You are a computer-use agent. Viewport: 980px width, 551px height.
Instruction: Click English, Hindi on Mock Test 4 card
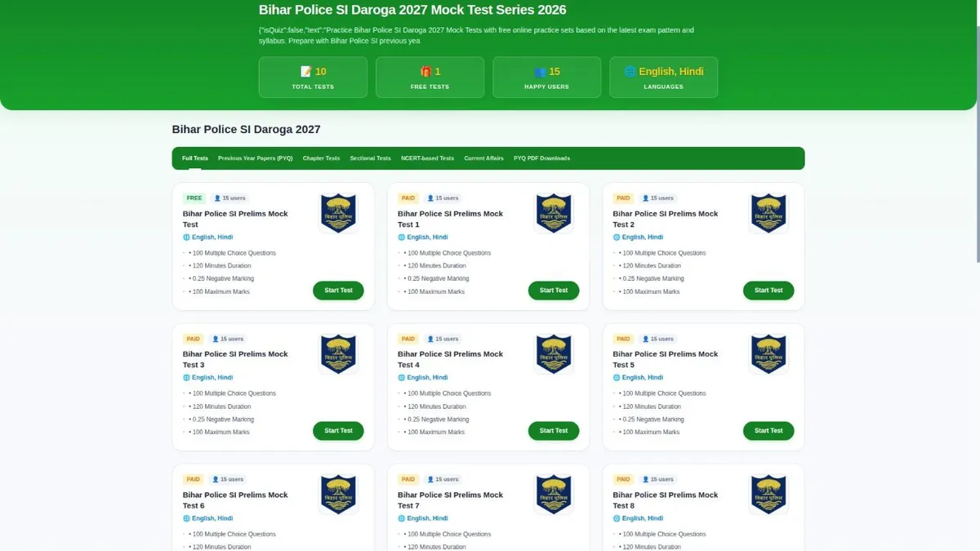coord(427,378)
